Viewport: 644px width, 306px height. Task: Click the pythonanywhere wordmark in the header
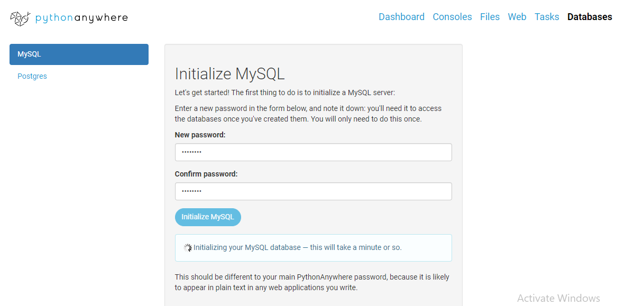[81, 17]
